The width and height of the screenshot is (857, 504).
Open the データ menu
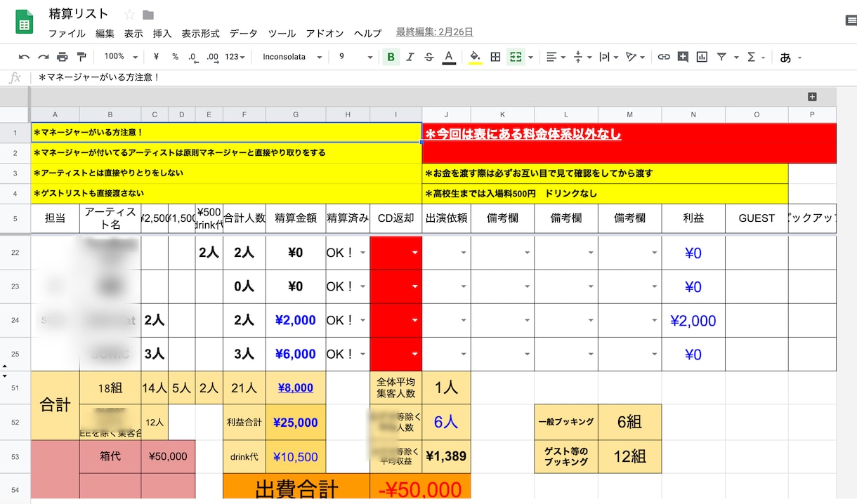tap(244, 33)
